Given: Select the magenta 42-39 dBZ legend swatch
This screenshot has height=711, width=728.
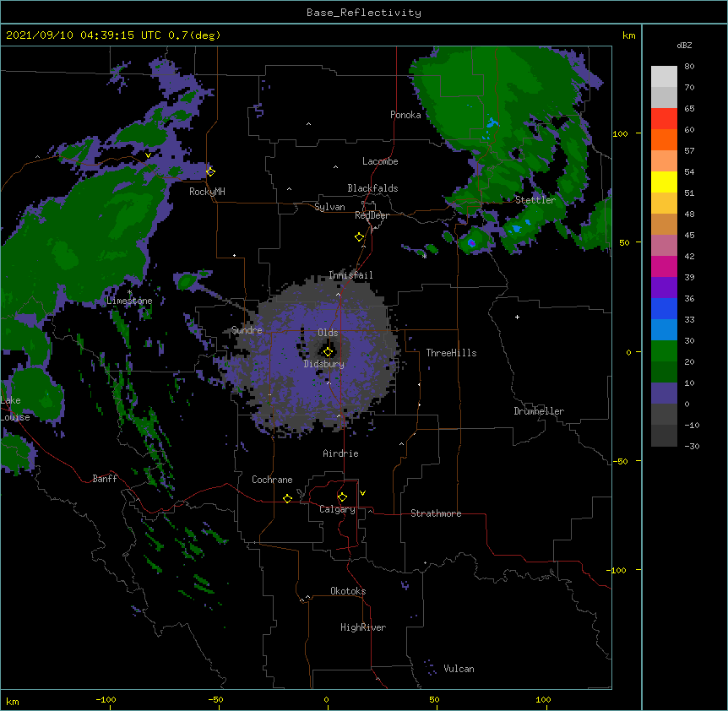Looking at the screenshot, I should [x=664, y=266].
